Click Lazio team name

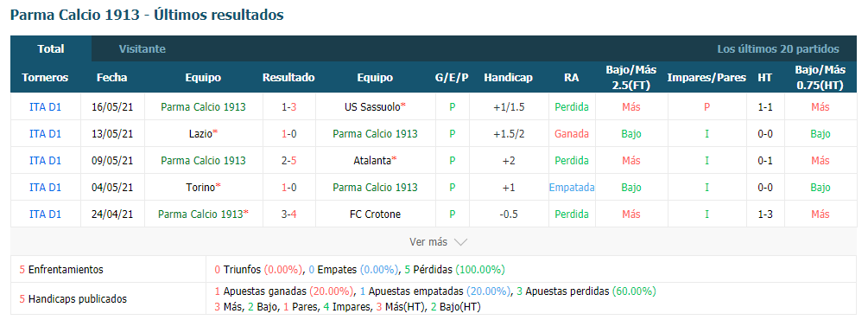point(200,134)
